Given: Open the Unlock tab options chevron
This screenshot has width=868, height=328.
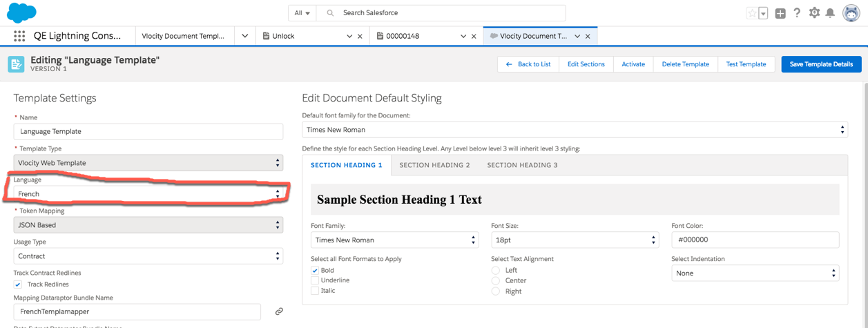Looking at the screenshot, I should [349, 36].
